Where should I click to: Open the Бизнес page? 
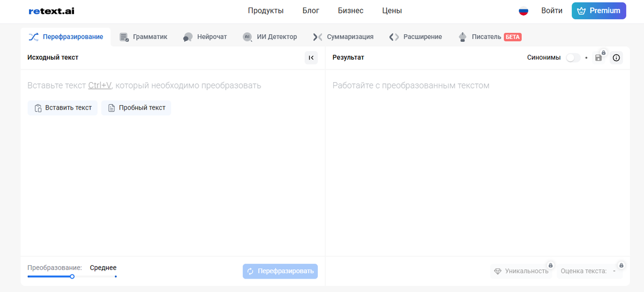tap(350, 11)
